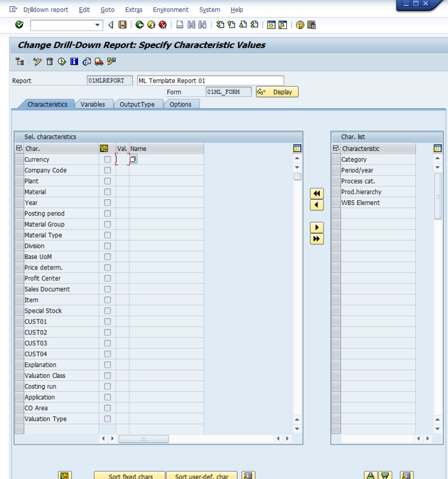Switch to the Options tab
Screen dimensions: 448x479
tap(180, 104)
